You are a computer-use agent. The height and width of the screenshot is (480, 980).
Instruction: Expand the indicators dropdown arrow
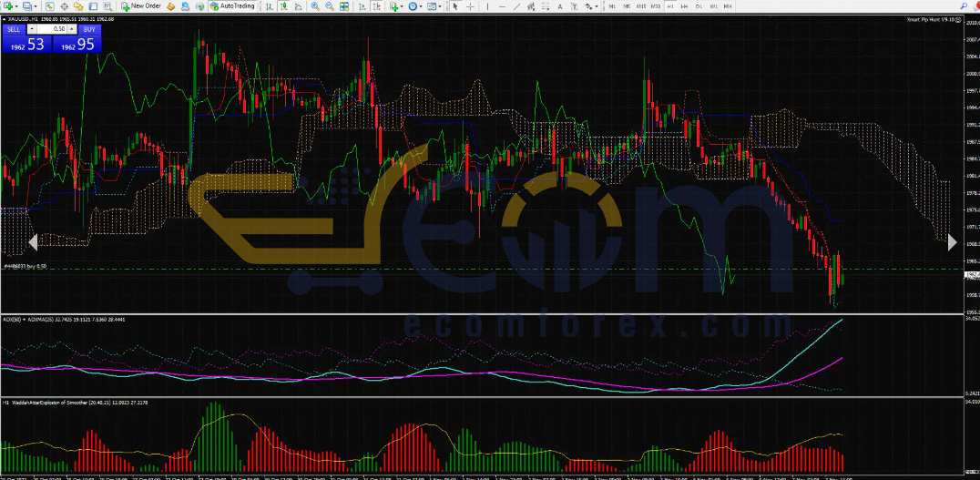[402, 6]
